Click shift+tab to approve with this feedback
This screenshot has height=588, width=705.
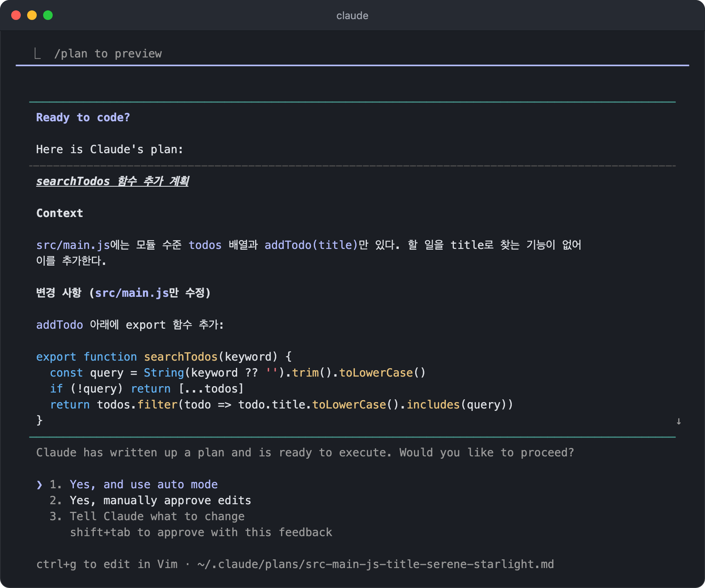coord(201,532)
